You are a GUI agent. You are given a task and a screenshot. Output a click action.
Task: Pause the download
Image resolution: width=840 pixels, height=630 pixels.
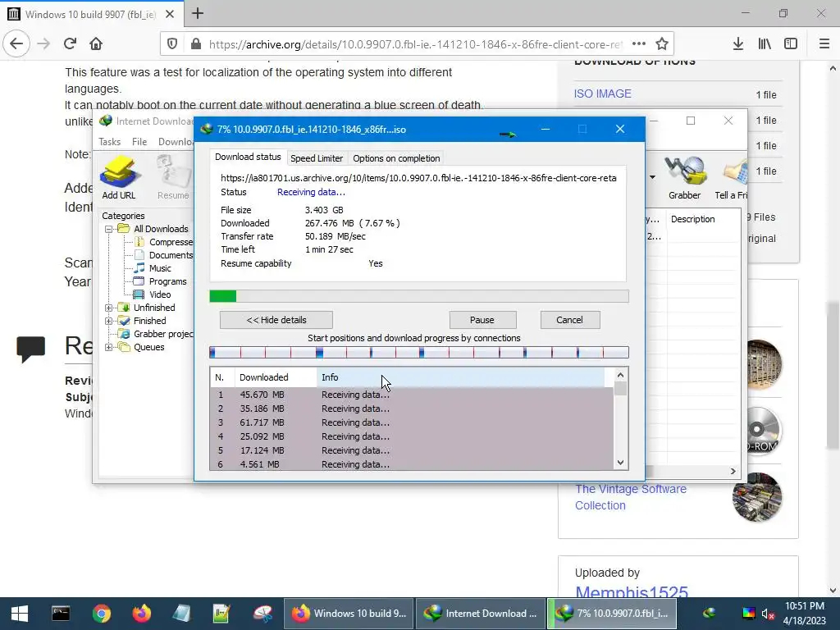tap(482, 320)
